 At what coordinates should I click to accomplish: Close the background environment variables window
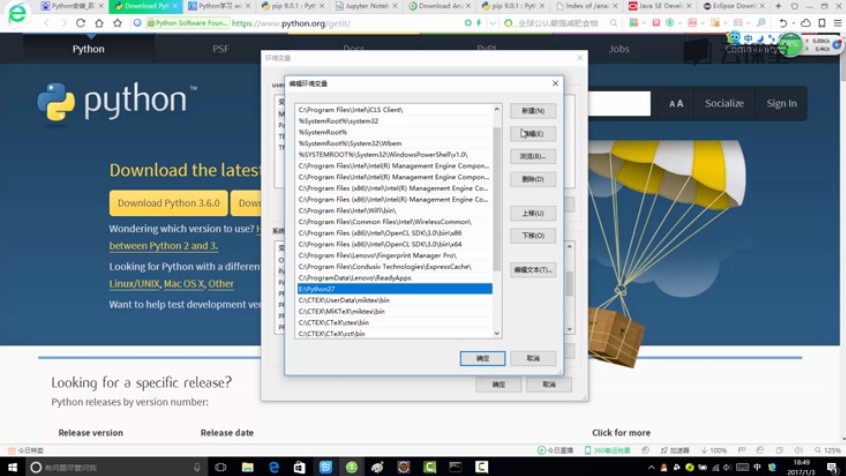pos(580,58)
